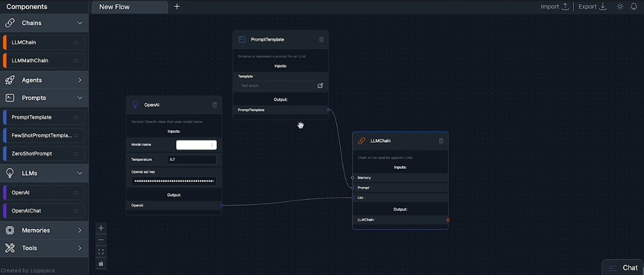Click the Export download icon
This screenshot has height=275, width=644.
coord(603,7)
